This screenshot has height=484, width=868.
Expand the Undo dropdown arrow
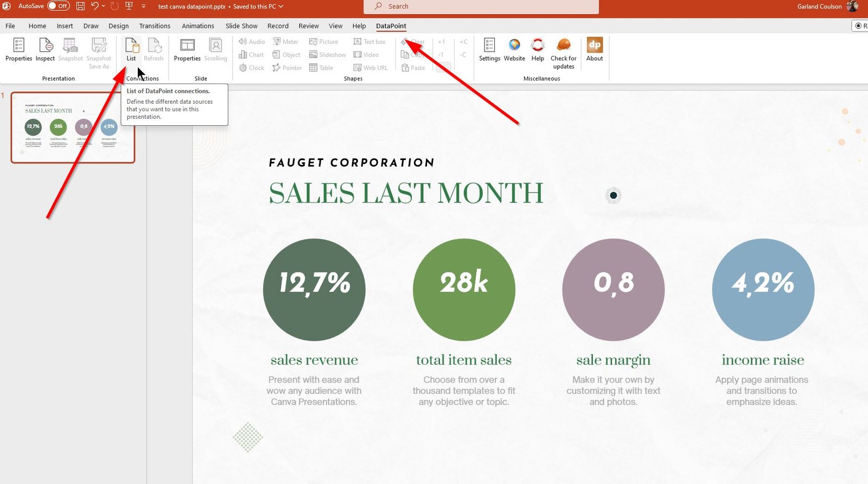point(104,7)
